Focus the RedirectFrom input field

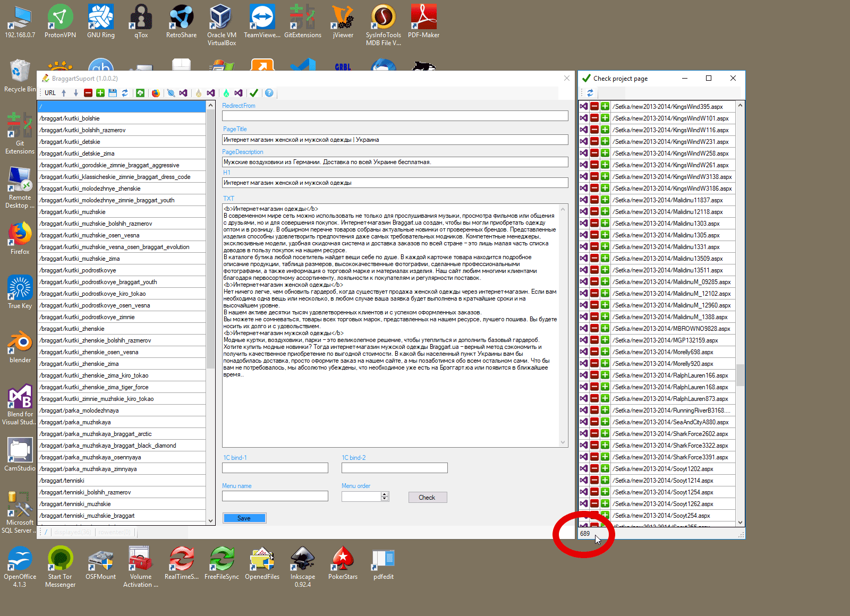395,116
